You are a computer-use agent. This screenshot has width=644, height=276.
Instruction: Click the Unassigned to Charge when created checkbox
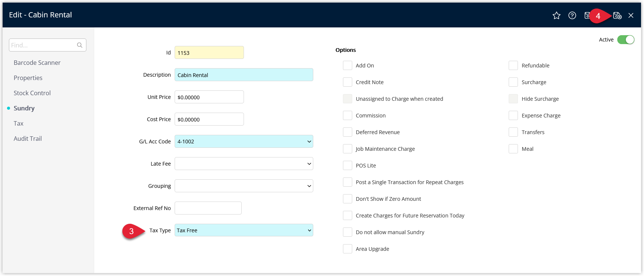point(347,99)
